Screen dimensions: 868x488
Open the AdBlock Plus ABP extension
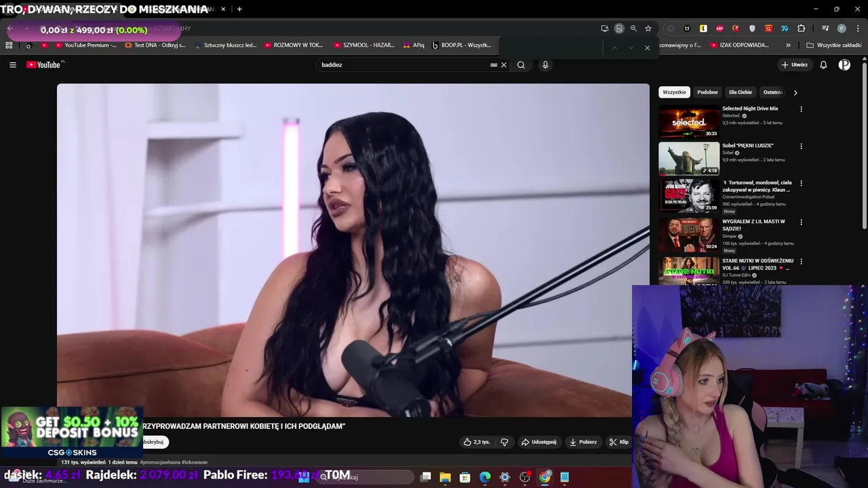719,28
